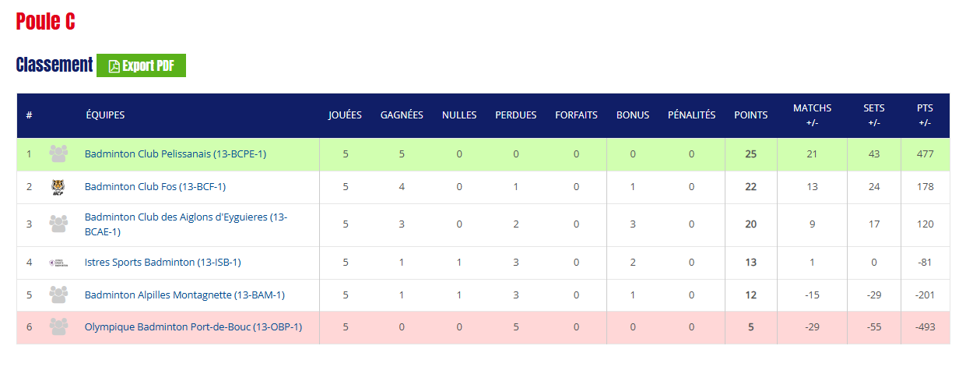The image size is (980, 374).
Task: Click the POINTS column header
Action: pos(750,115)
